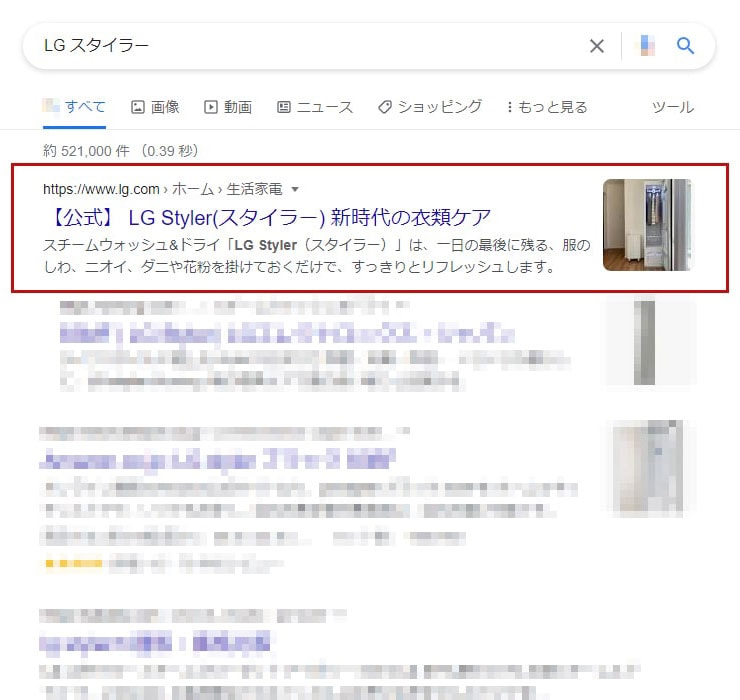Click the ニュース tab newspaper icon
740x700 pixels.
[x=284, y=107]
